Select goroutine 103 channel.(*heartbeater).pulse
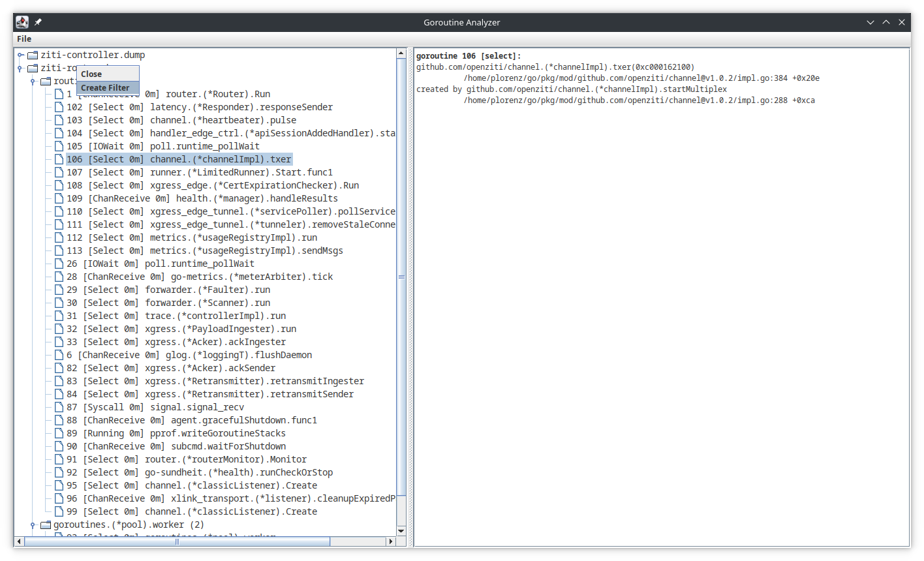Viewport: 924px width, 561px height. 181,120
